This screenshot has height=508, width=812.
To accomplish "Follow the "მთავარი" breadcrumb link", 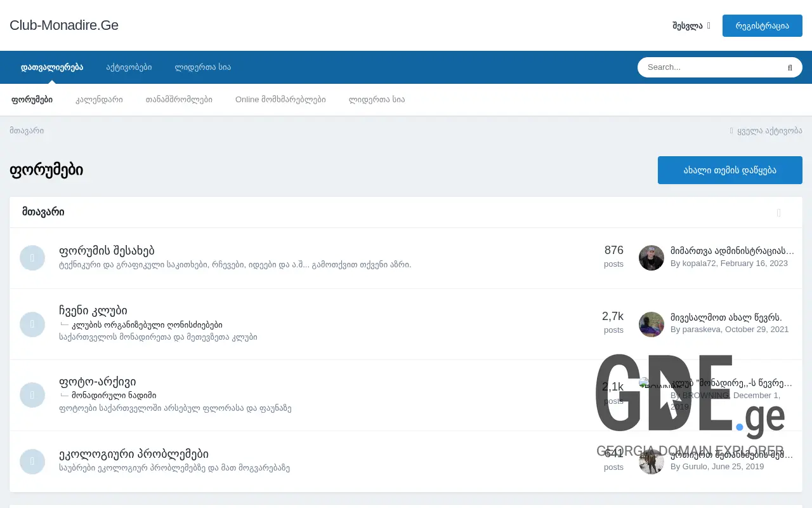I will [27, 130].
